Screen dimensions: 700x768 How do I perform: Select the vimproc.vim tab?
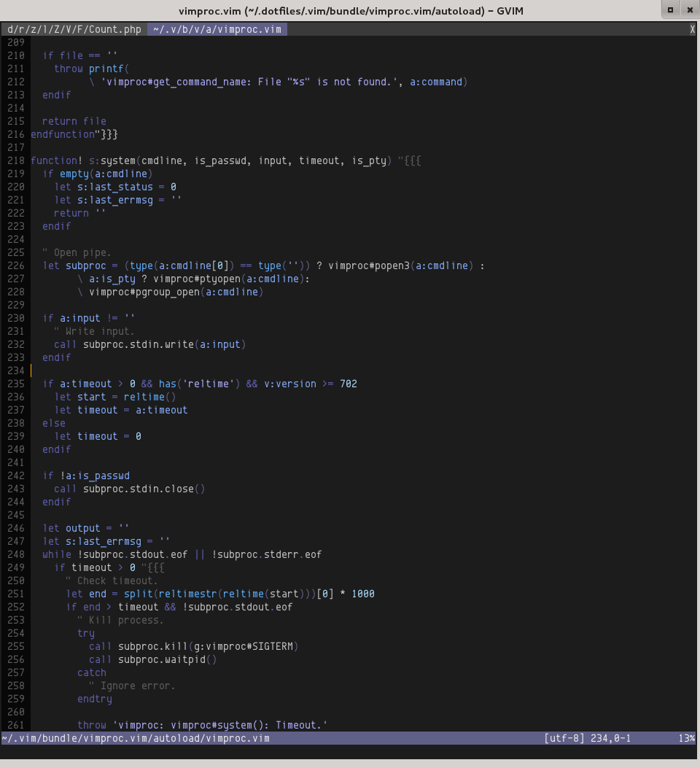217,29
